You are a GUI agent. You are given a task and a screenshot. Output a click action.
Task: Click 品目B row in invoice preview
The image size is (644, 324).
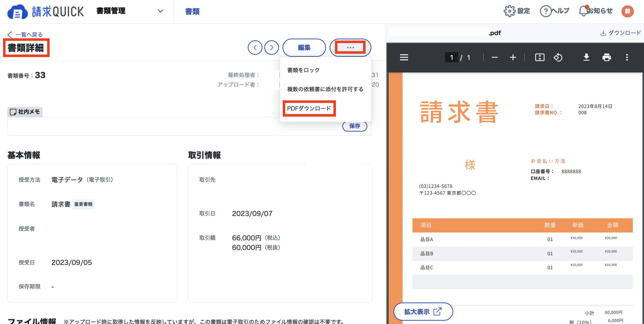point(522,254)
